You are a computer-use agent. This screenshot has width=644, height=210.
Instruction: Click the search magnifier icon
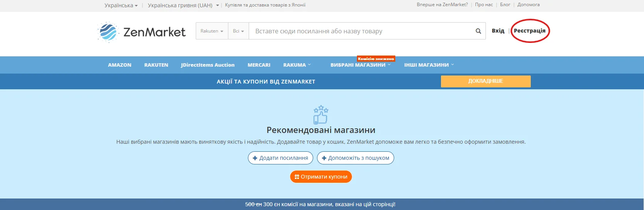478,31
